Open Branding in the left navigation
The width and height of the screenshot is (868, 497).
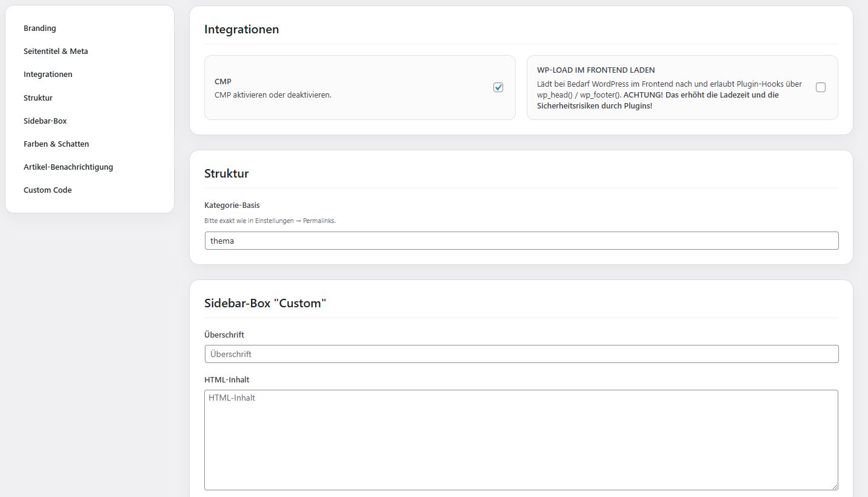40,28
